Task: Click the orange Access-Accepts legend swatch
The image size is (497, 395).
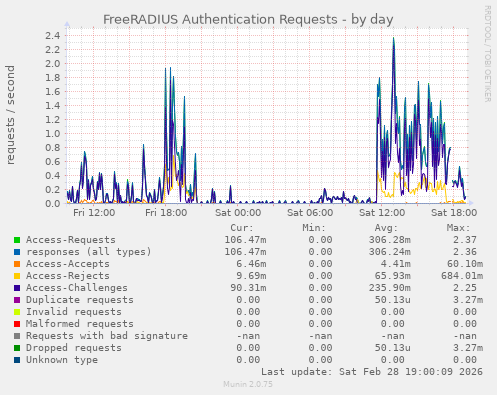Action: (17, 264)
